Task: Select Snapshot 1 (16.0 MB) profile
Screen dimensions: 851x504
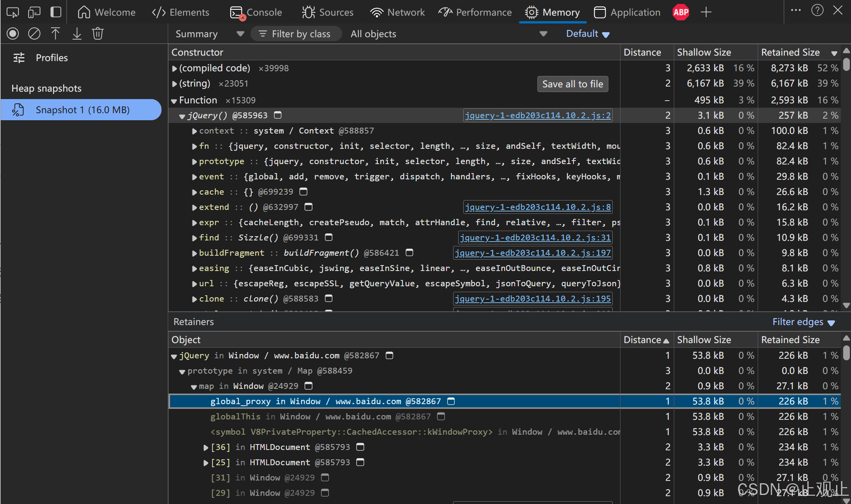Action: (x=81, y=110)
